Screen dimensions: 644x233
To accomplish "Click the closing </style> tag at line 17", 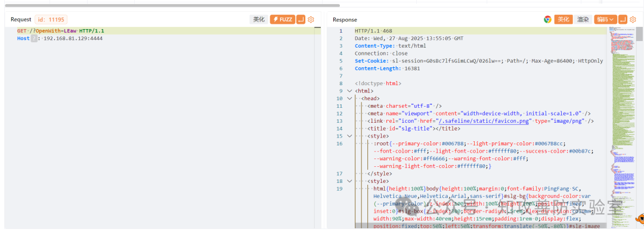I will [x=380, y=173].
